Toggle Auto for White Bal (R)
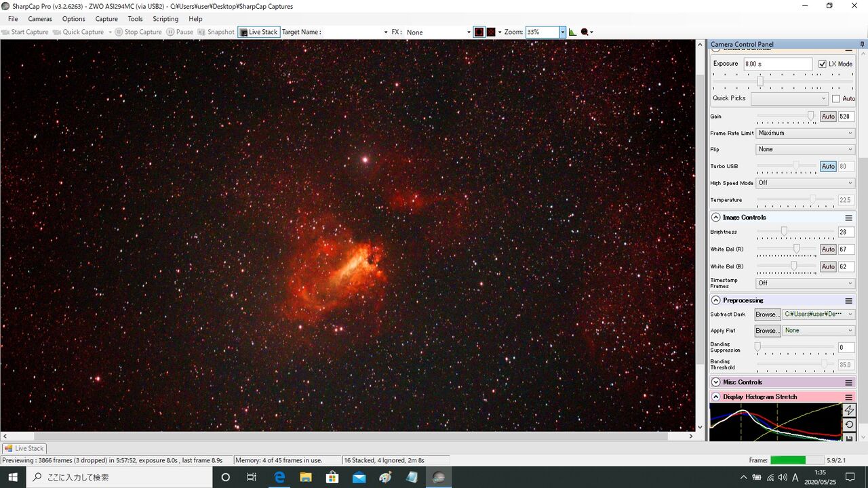This screenshot has height=488, width=868. [828, 249]
